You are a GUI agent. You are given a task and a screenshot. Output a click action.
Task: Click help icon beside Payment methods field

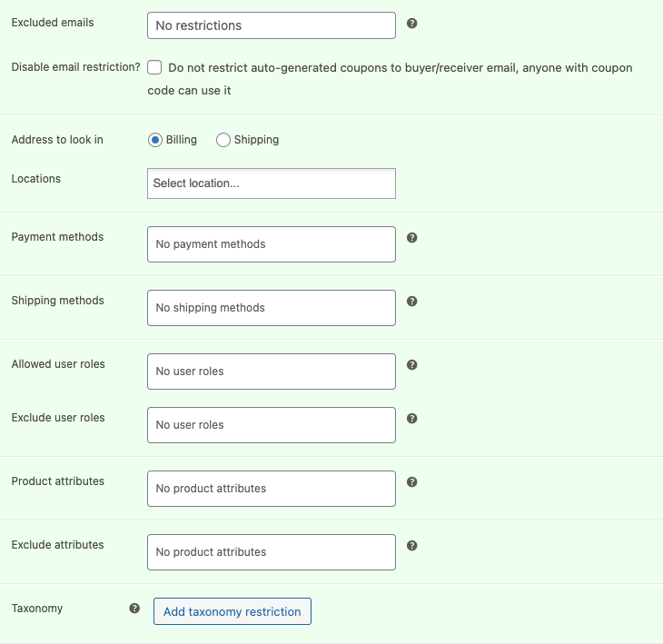411,237
